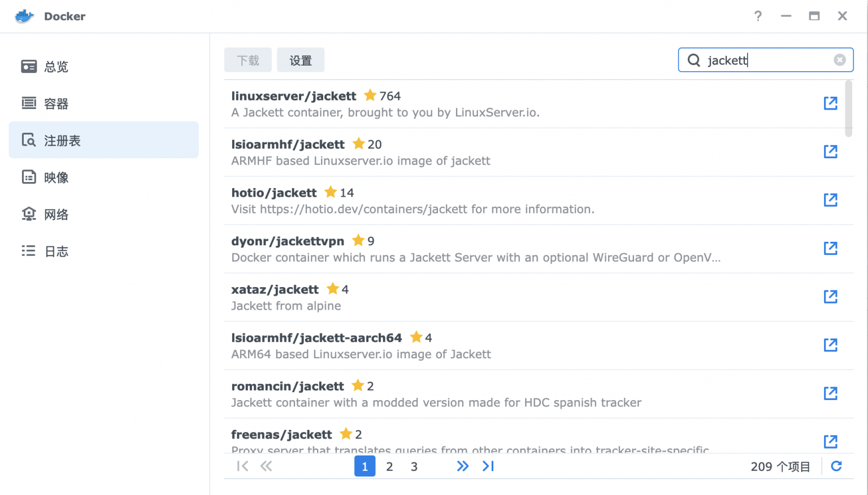This screenshot has height=495, width=868.
Task: Click the 设置 settings button
Action: coord(301,60)
